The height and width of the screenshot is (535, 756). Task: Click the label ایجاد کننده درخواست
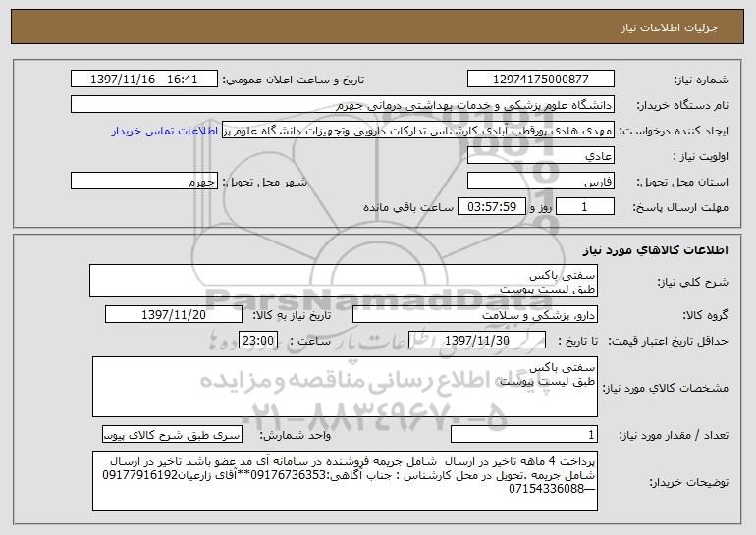674,131
